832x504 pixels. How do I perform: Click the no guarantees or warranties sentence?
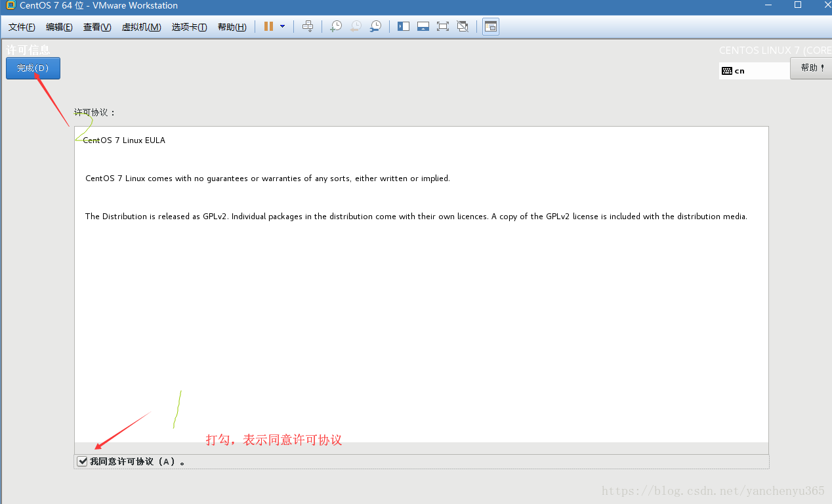point(268,178)
